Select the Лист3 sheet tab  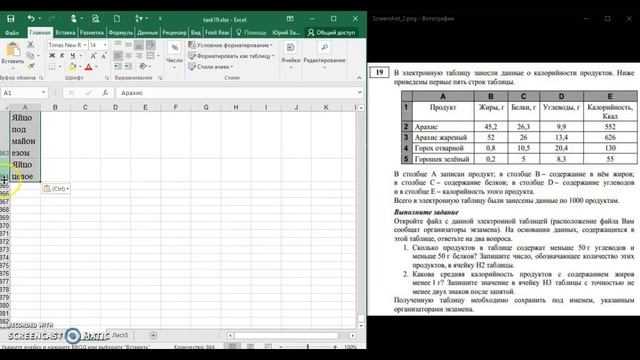click(x=120, y=335)
